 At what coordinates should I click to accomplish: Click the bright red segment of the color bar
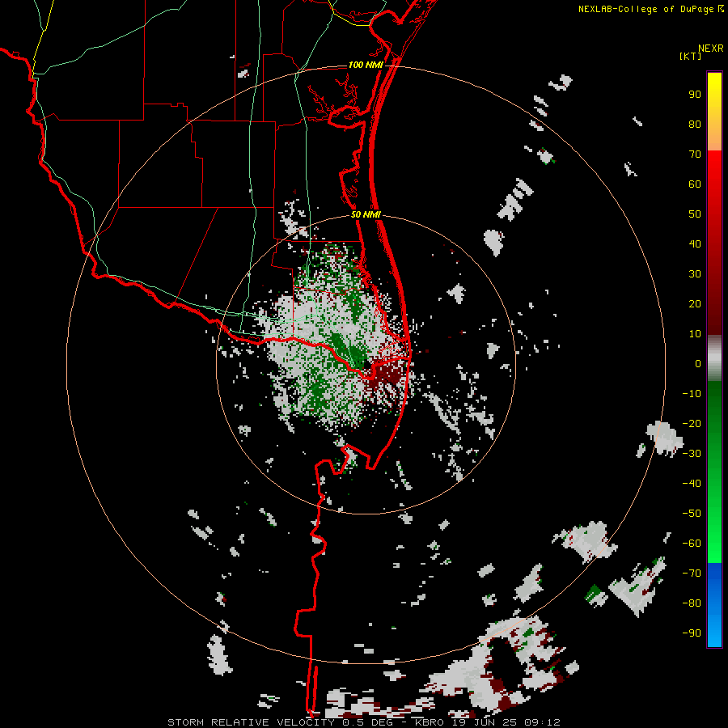(714, 170)
